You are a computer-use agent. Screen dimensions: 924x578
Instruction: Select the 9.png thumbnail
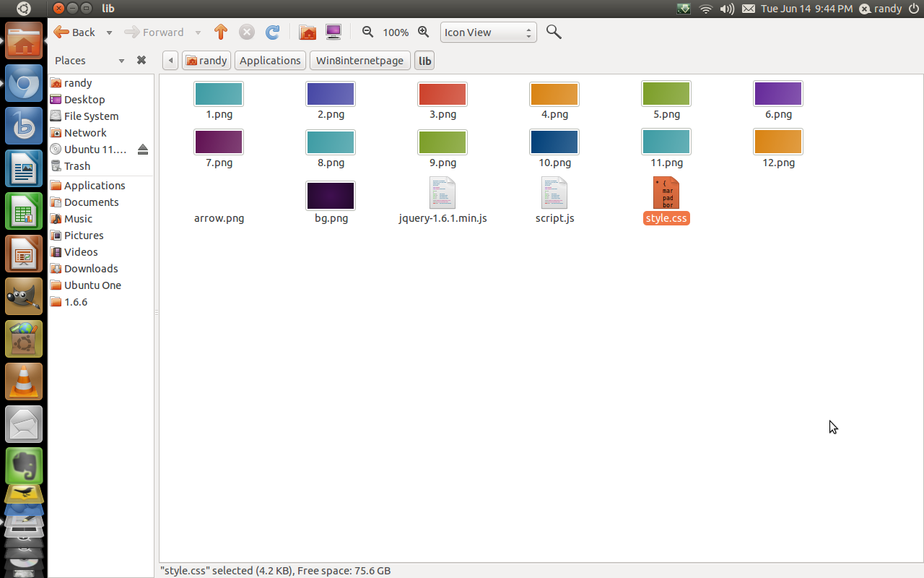click(x=443, y=142)
